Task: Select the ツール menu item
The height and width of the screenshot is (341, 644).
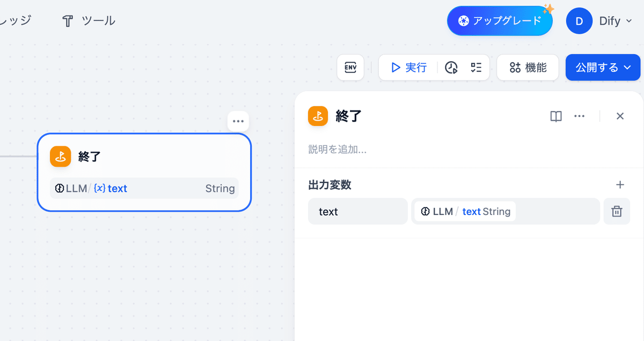Action: click(x=89, y=20)
